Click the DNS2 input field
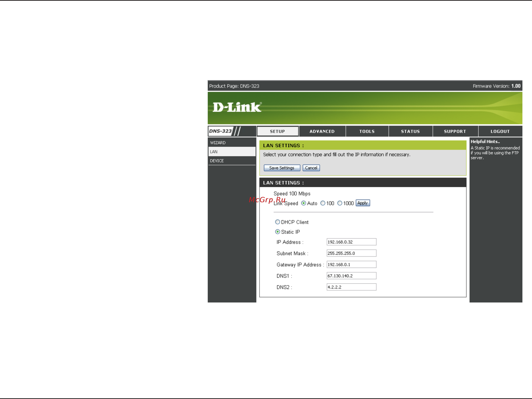Viewport: 532px width, 399px height. pos(351,287)
